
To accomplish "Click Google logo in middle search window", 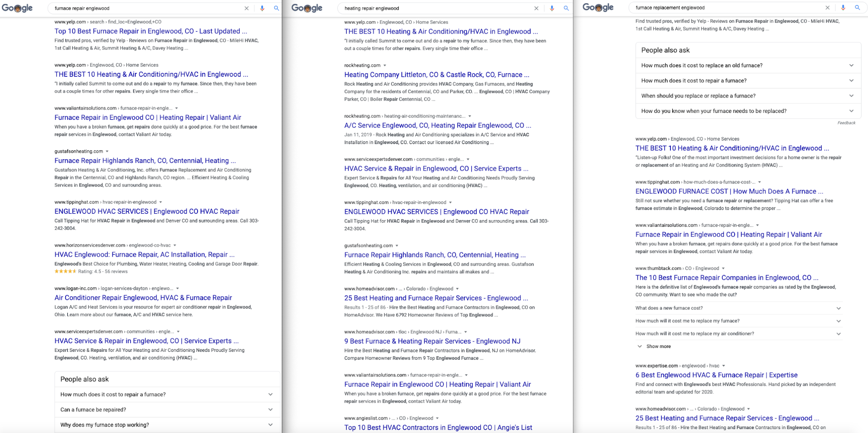I will click(307, 8).
